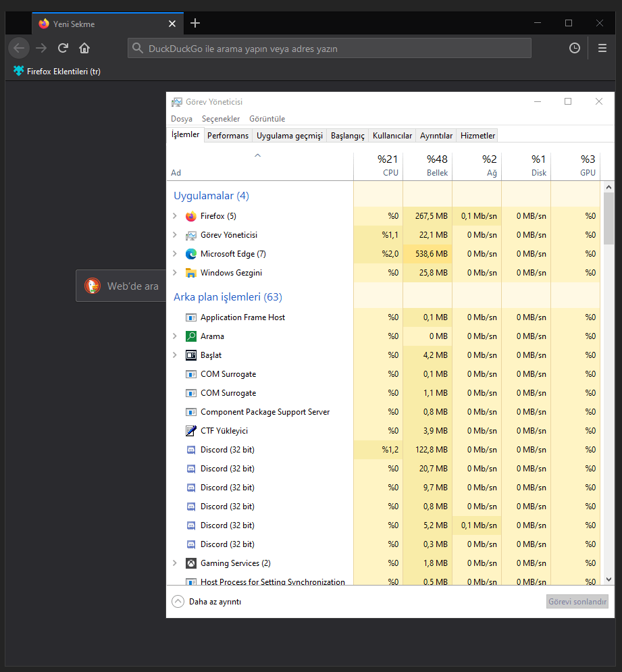Click the CTF Yükleyici process icon

click(190, 431)
